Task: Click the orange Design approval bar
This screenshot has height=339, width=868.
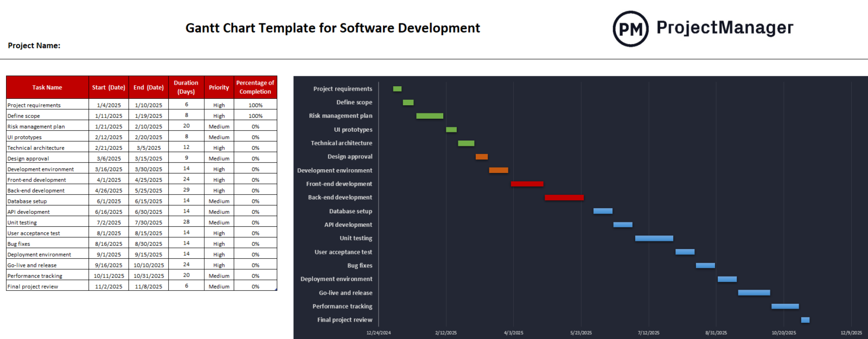Action: click(482, 157)
